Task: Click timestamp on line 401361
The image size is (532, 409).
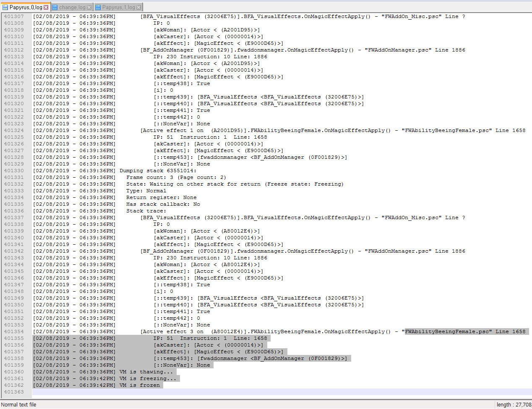Action: 74,378
